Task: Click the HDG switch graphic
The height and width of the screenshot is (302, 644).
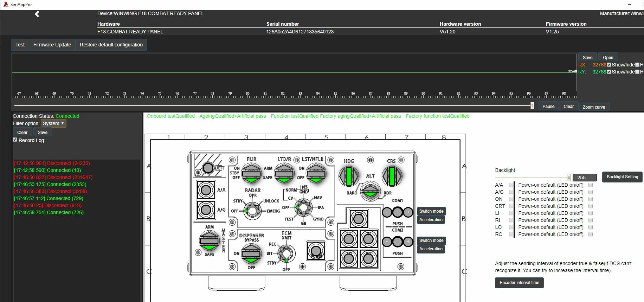Action: (349, 176)
